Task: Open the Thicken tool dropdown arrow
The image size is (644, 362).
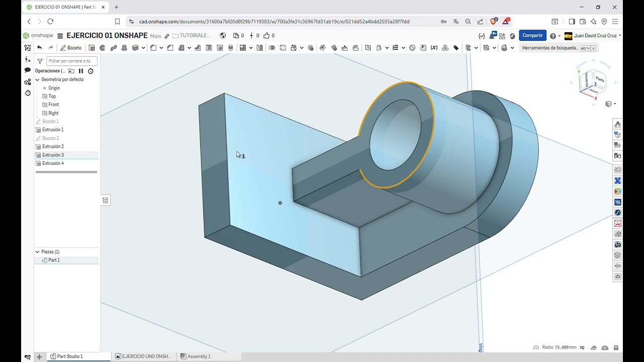Action: click(x=143, y=48)
